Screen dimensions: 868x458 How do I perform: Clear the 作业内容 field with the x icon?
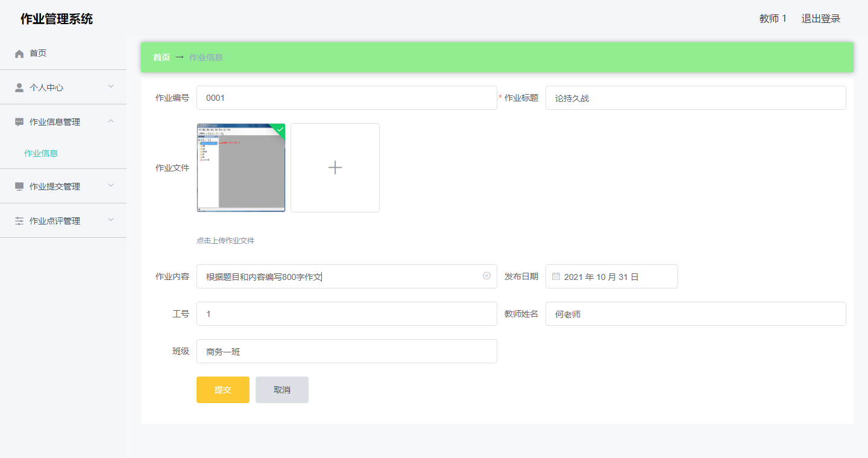point(486,276)
